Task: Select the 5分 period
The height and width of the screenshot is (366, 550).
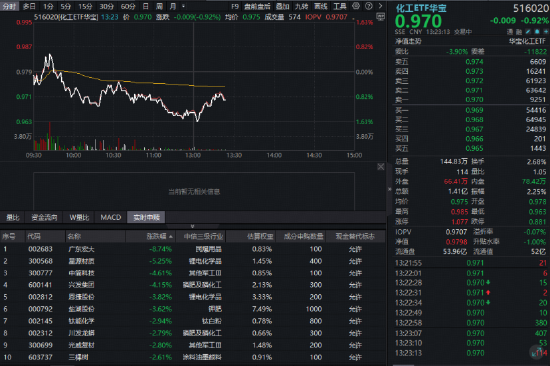Action: tap(66, 6)
